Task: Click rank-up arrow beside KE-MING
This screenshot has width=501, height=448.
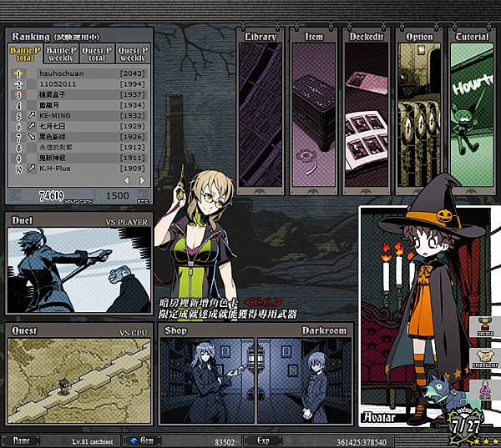Action: (x=32, y=115)
